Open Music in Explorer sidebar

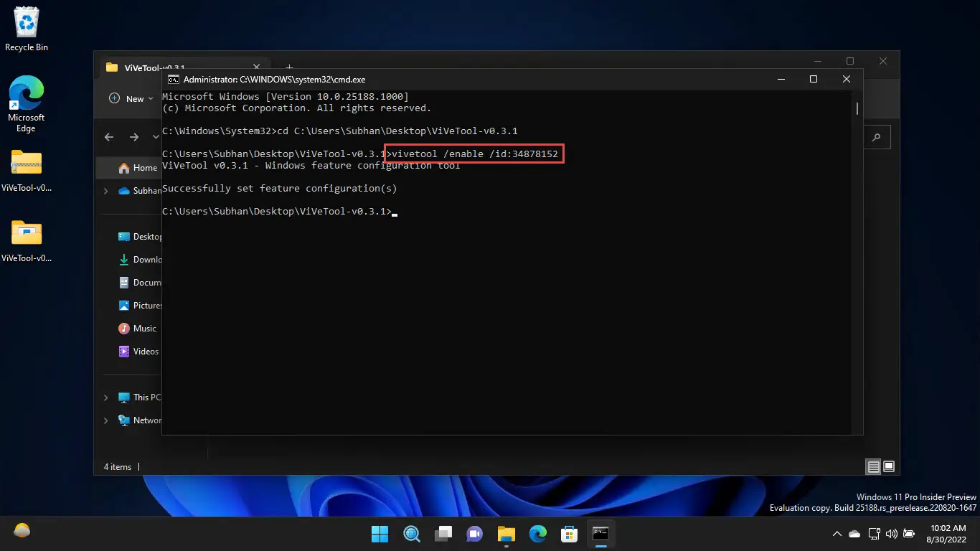(x=138, y=329)
